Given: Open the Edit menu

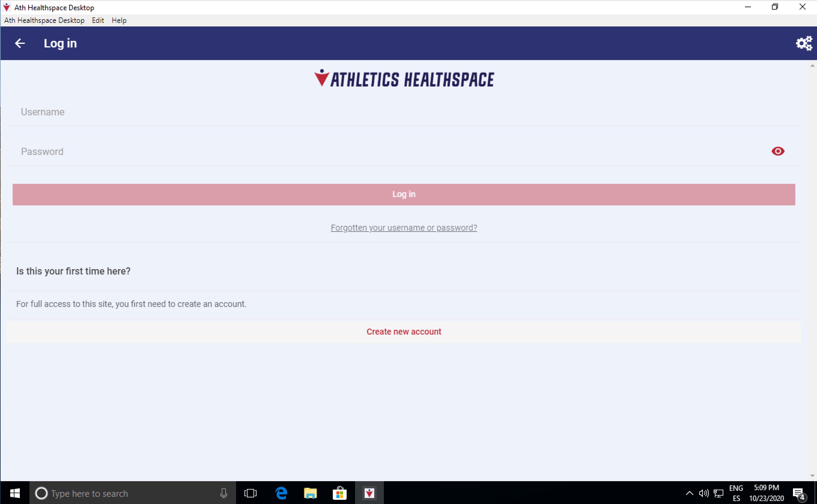Looking at the screenshot, I should pos(98,20).
